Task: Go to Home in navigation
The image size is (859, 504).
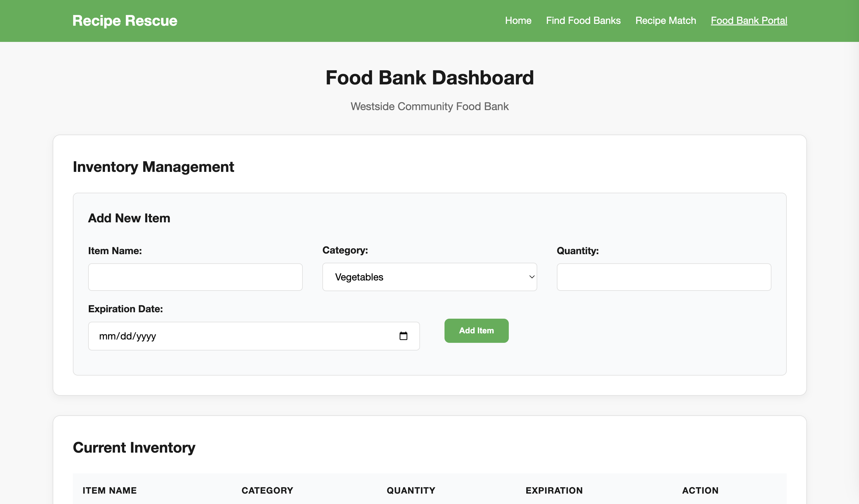Action: click(518, 20)
